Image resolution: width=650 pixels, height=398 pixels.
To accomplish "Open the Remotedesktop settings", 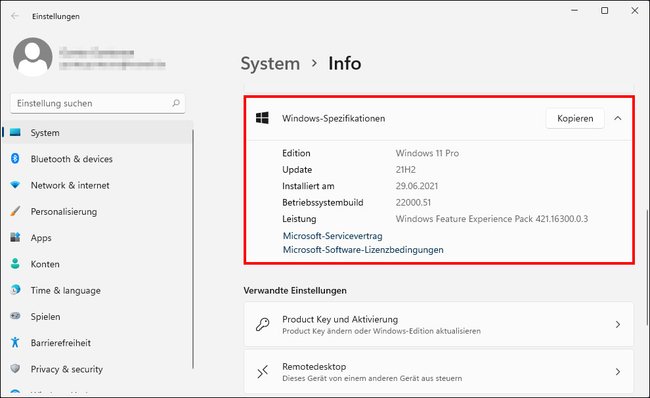I will [439, 371].
